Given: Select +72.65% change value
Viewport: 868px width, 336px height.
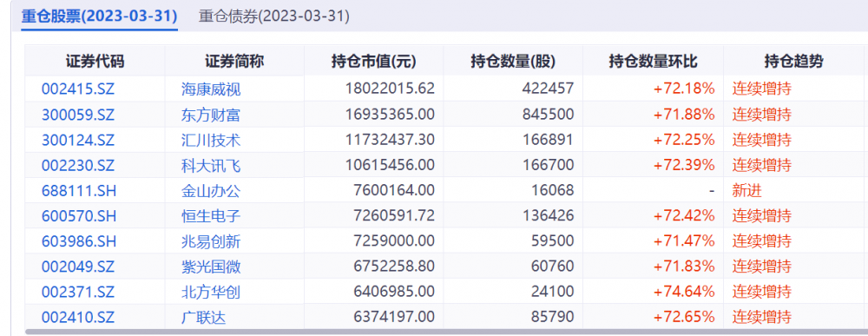Looking at the screenshot, I should coord(684,317).
